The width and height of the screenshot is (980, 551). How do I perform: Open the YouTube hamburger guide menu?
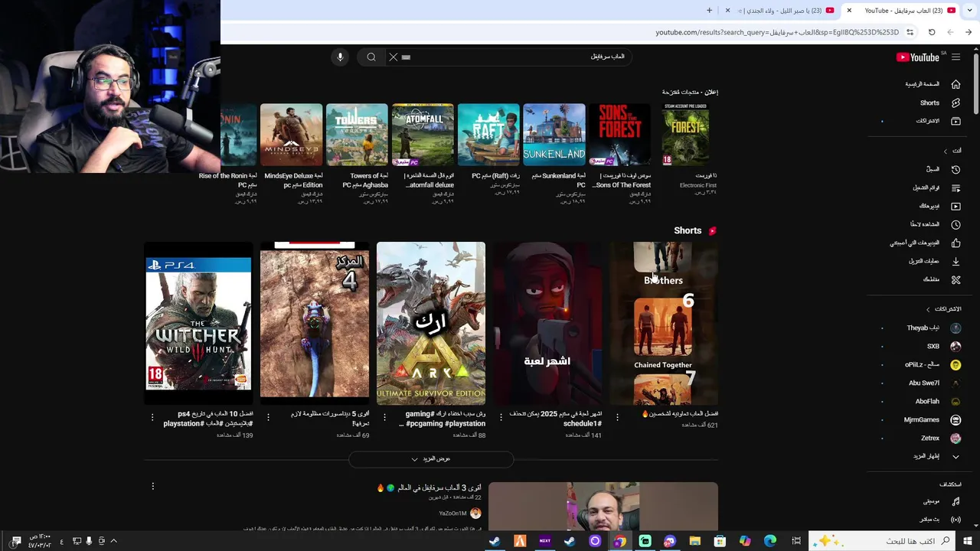tap(955, 57)
